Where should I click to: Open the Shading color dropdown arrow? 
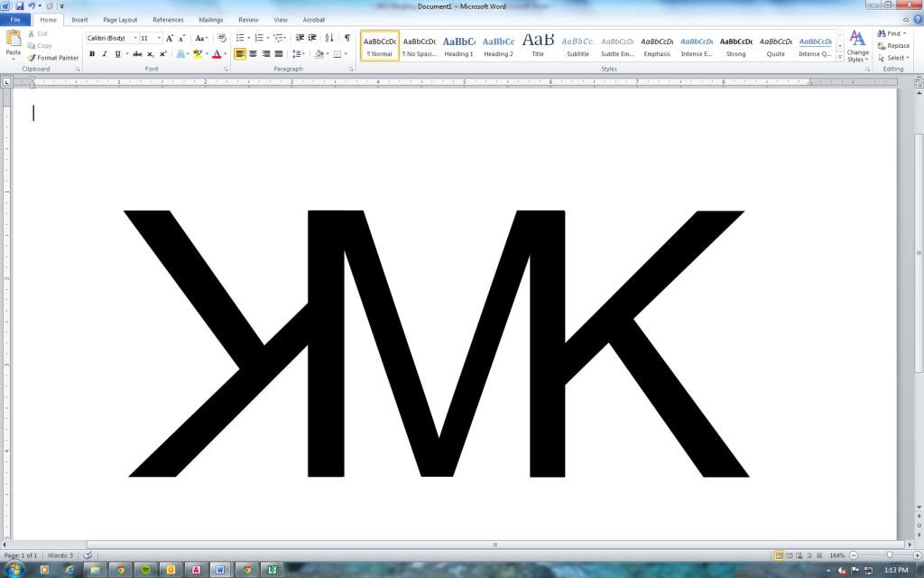(x=328, y=54)
